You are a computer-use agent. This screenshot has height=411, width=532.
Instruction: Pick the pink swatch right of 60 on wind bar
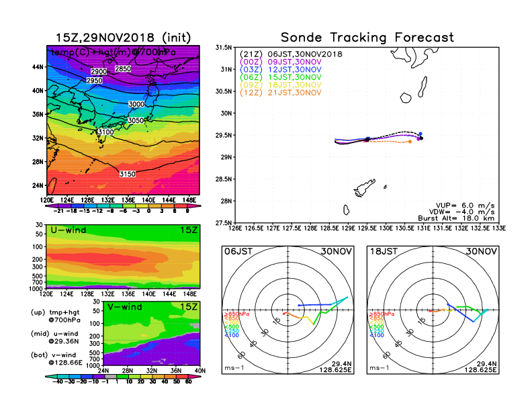pos(194,376)
